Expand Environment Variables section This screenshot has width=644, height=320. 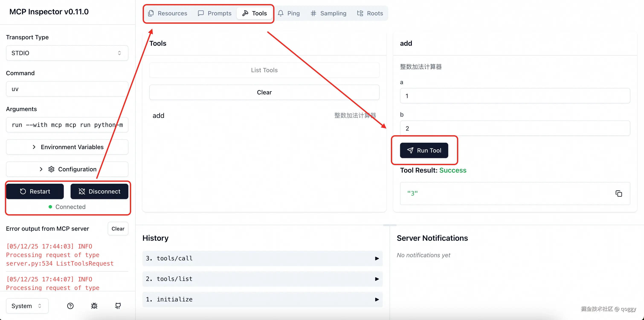pyautogui.click(x=67, y=147)
